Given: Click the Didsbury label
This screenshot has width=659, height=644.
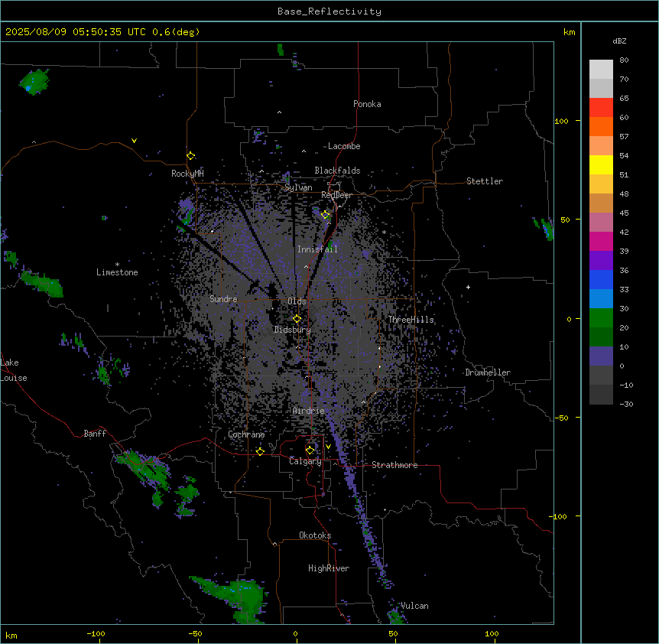Looking at the screenshot, I should point(293,330).
